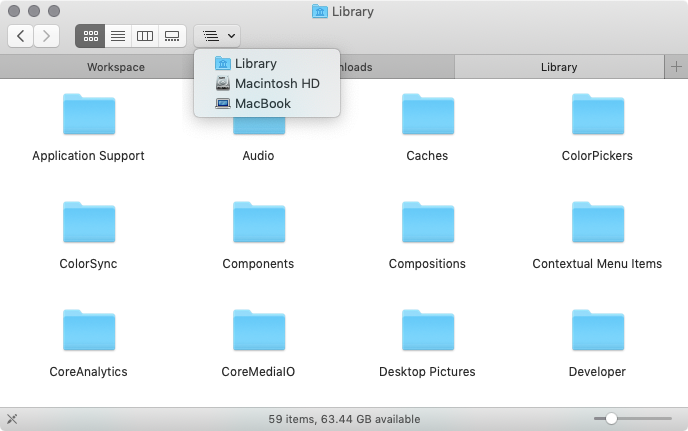Click the Developer label text
Image resolution: width=688 pixels, height=431 pixels.
tap(597, 372)
